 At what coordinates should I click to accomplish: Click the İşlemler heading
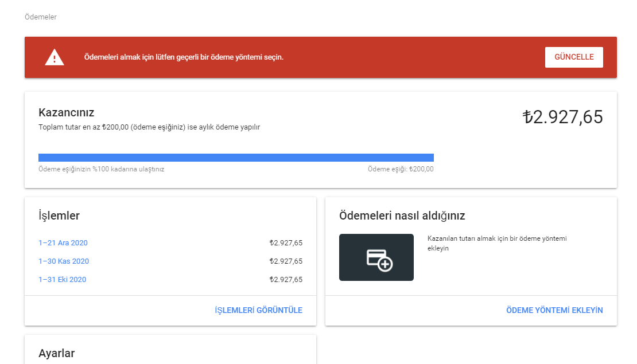[59, 216]
